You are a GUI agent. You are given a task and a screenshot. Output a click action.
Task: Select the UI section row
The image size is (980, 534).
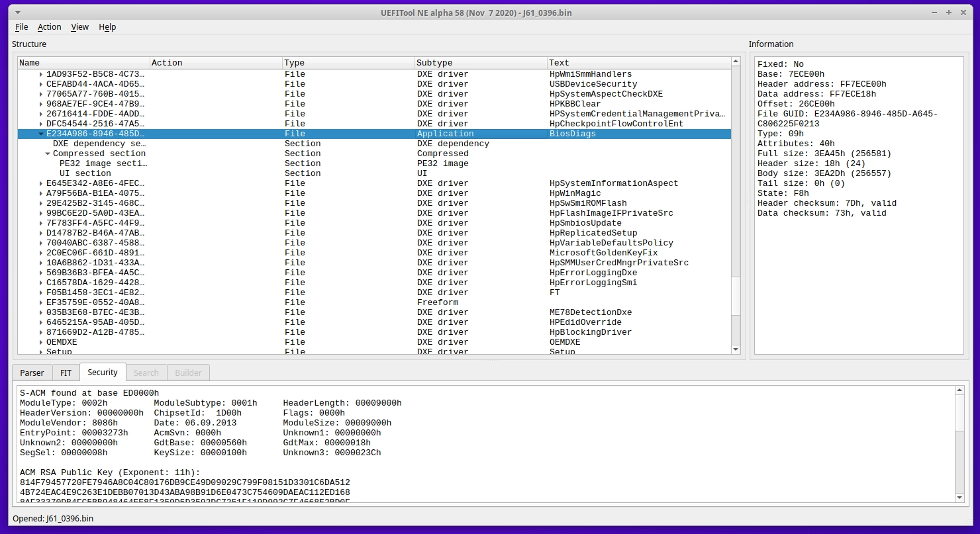coord(374,173)
